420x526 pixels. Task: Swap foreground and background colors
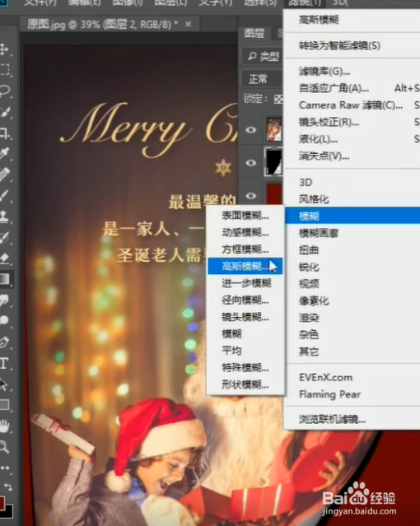(8, 486)
